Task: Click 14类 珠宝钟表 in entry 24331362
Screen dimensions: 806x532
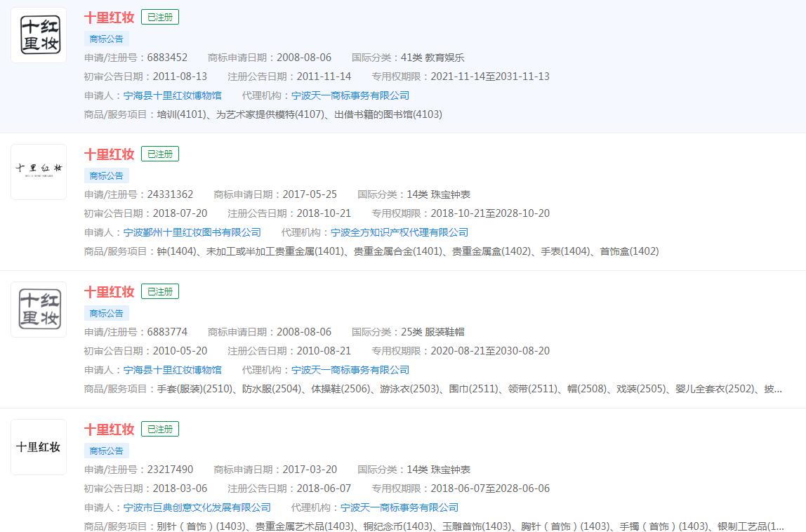Action: 439,194
